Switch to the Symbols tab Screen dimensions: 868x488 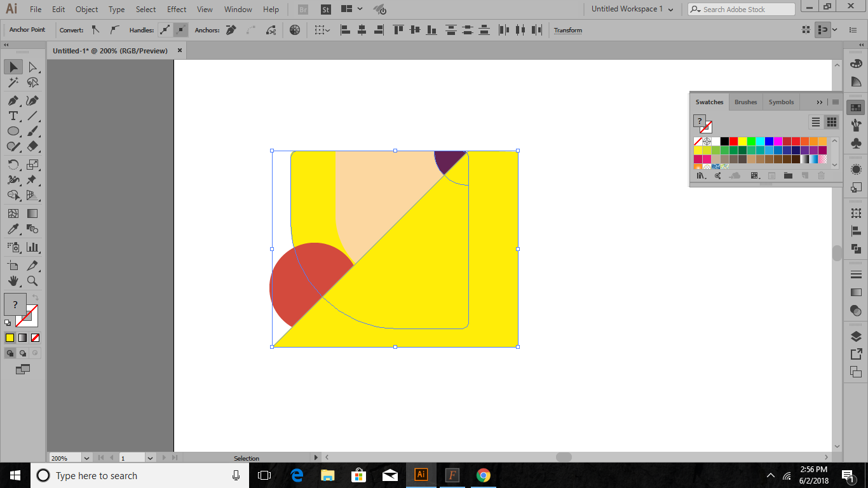(x=781, y=102)
